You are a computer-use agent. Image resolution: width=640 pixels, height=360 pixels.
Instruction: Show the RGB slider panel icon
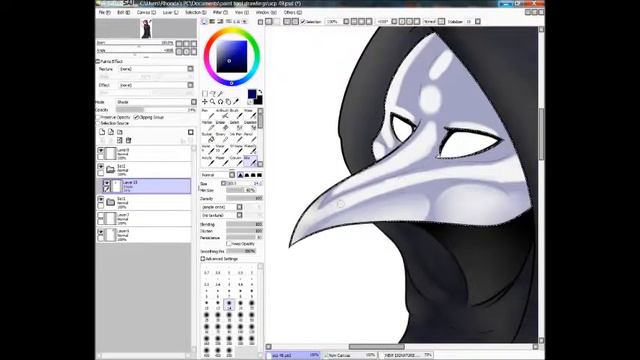[x=212, y=22]
